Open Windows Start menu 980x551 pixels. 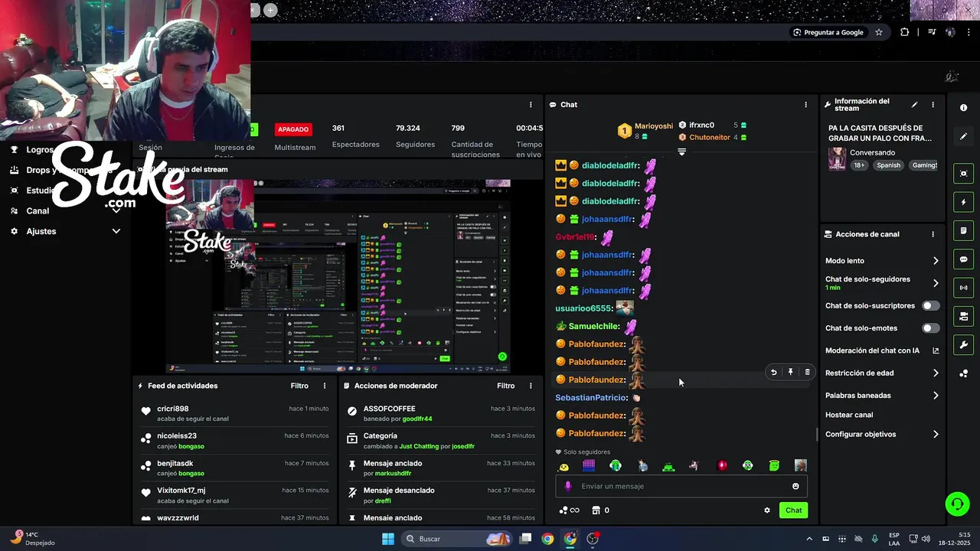click(x=388, y=539)
